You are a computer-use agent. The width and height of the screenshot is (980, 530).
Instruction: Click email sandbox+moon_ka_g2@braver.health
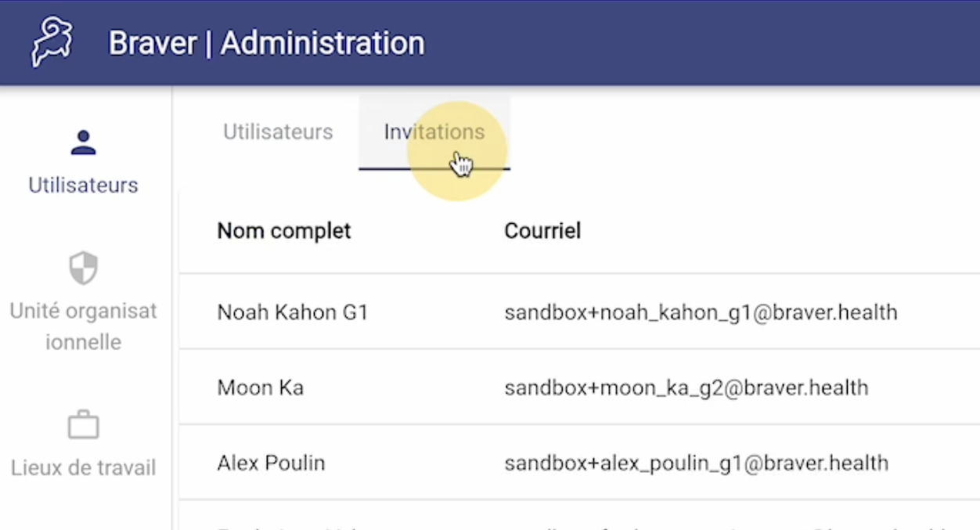[686, 388]
